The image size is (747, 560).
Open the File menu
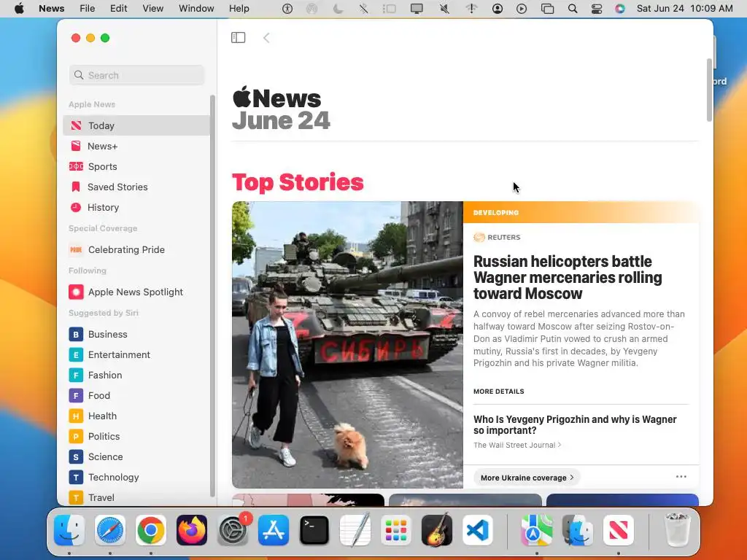[88, 9]
